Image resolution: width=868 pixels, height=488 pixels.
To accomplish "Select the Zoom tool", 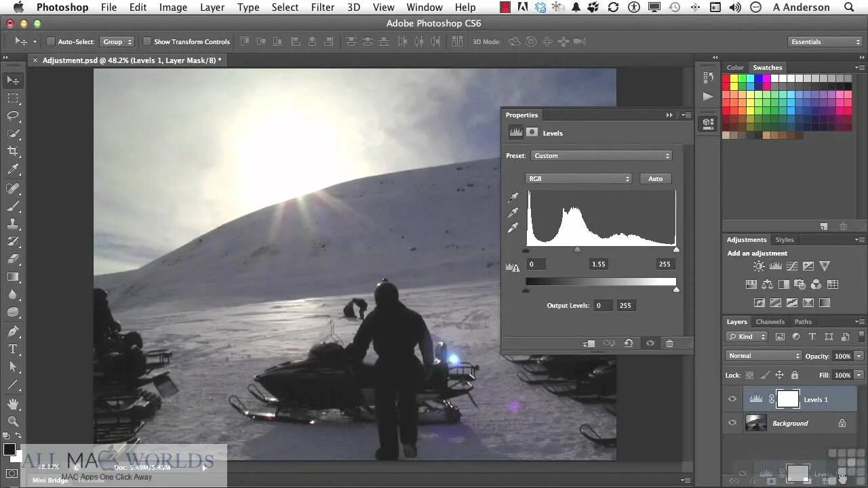I will 14,420.
